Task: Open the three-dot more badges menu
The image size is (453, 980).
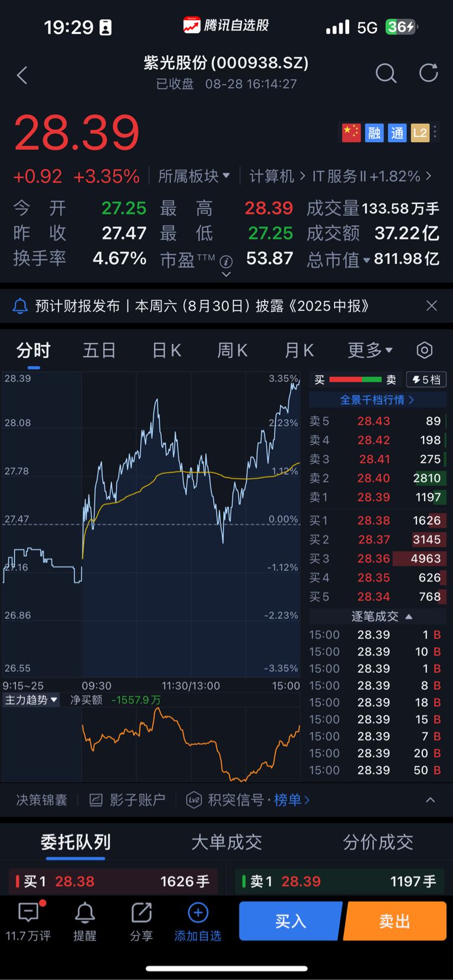Action: tap(435, 133)
